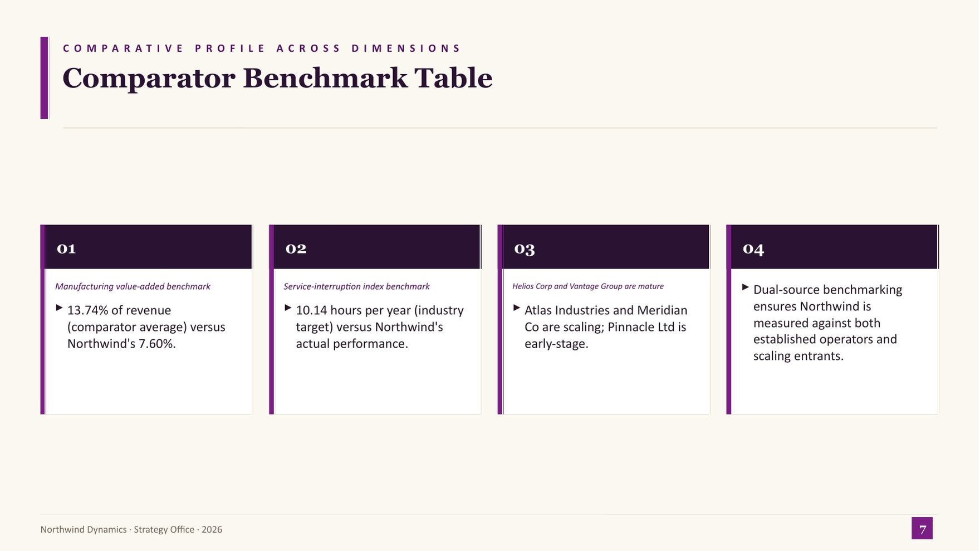Click the Comparative Profile Across Dimensions subtitle

click(x=262, y=48)
